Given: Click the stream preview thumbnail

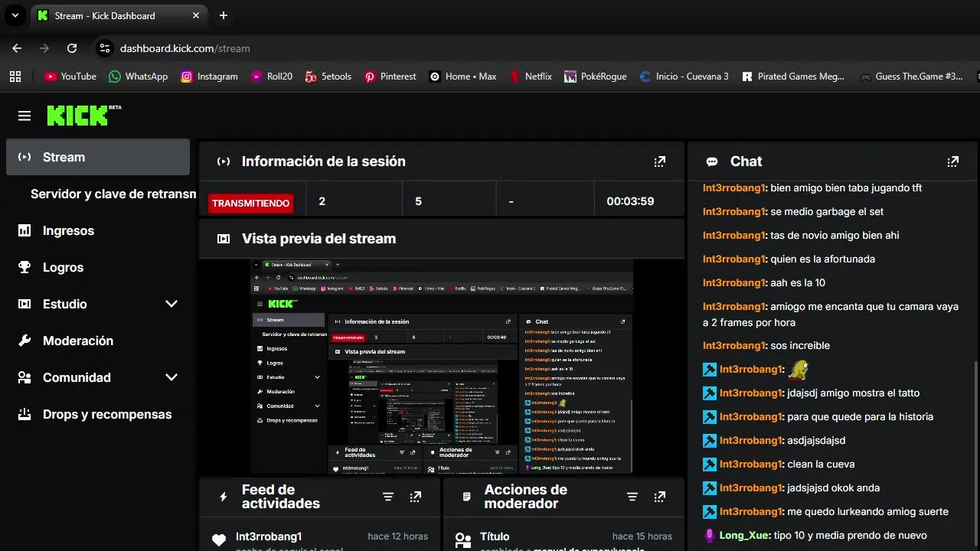Looking at the screenshot, I should 442,366.
